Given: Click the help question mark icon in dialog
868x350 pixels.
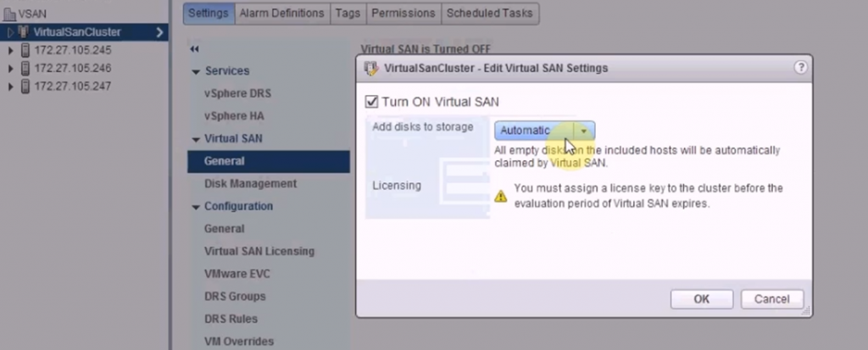Looking at the screenshot, I should (799, 68).
